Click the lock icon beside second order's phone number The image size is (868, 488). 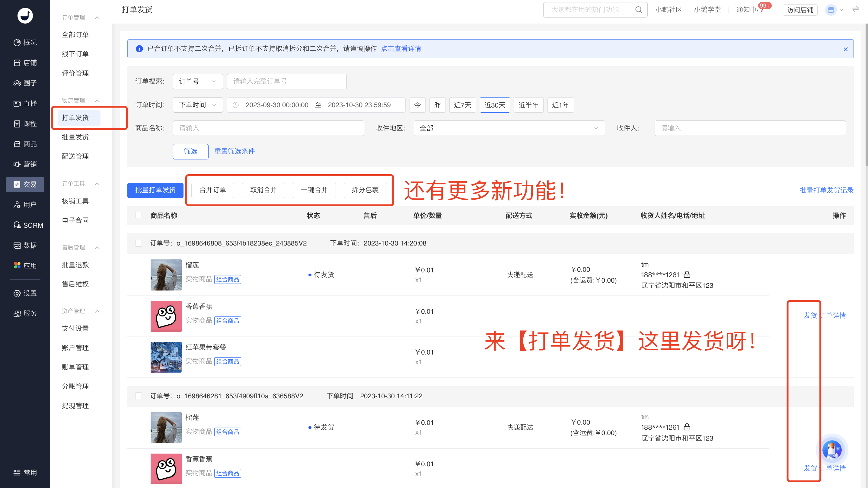[x=687, y=427]
